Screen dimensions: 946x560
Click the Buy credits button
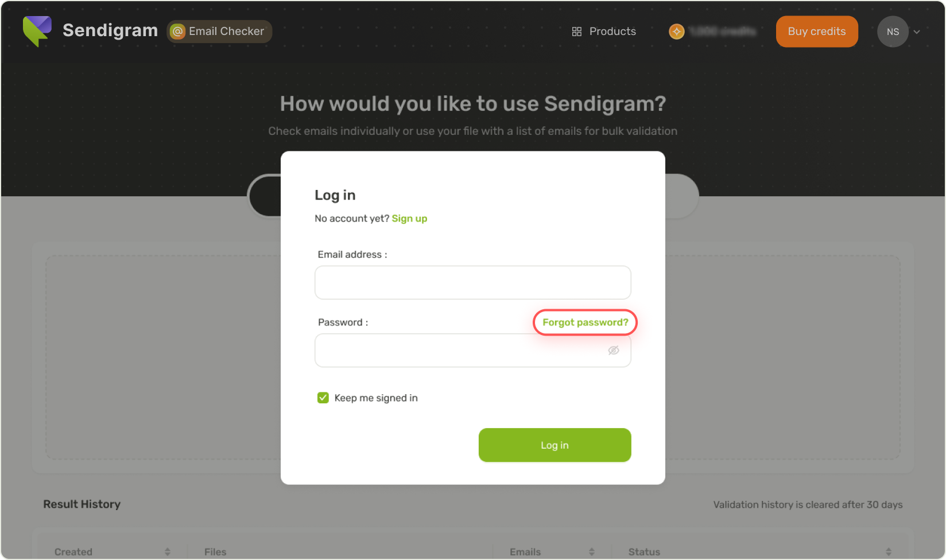pyautogui.click(x=817, y=32)
